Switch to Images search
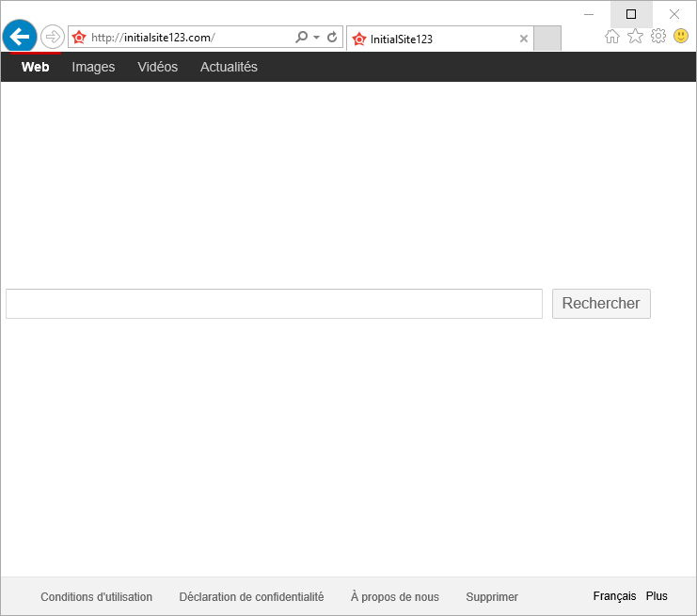This screenshot has width=697, height=616. click(x=93, y=67)
